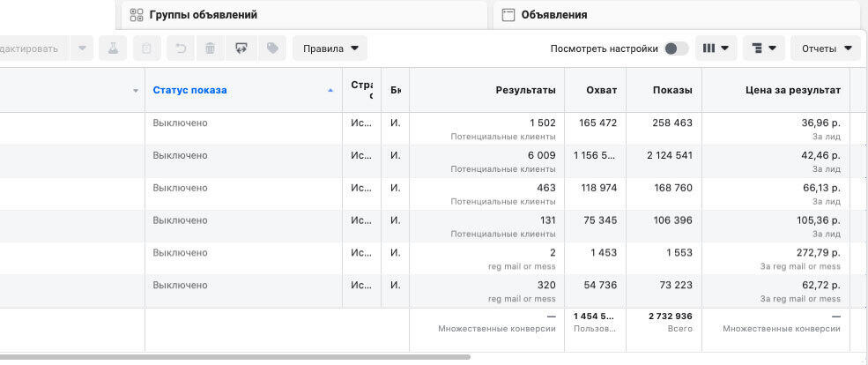Click the impressions value 106 396
Image resolution: width=868 pixels, height=365 pixels.
coord(673,220)
